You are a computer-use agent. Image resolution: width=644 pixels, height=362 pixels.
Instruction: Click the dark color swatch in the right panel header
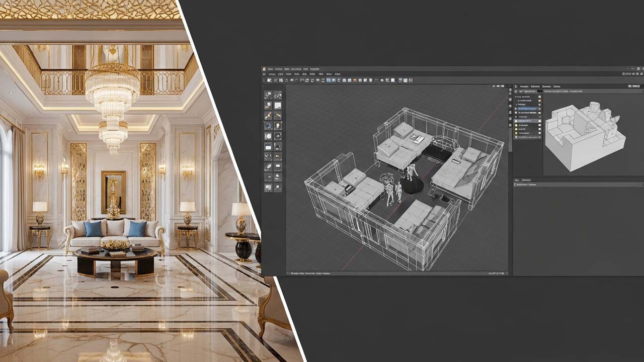(x=539, y=91)
